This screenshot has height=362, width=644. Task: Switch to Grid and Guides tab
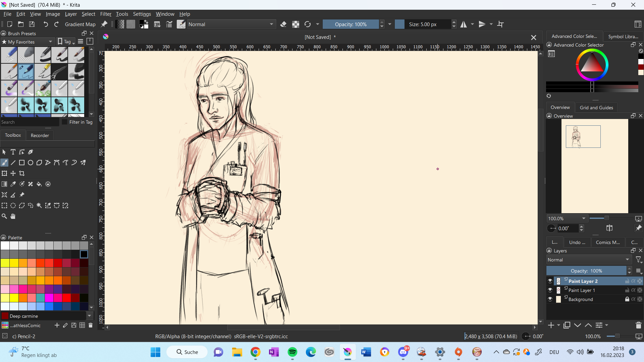[x=596, y=108]
